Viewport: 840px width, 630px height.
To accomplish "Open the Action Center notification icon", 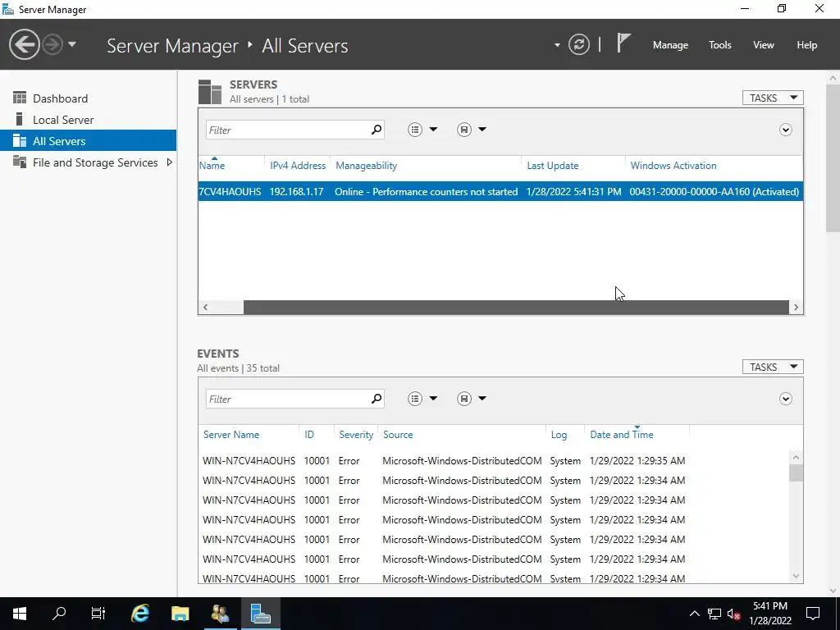I will coord(813,614).
